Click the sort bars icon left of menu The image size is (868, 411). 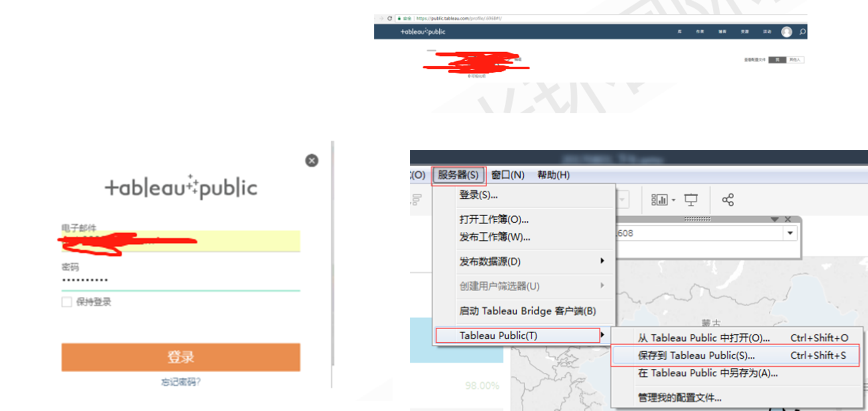[417, 200]
